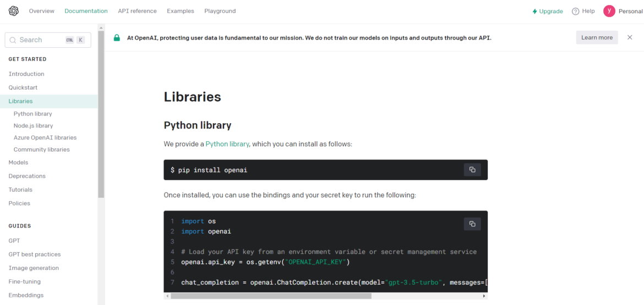Click the Help question mark icon
Screen dimensions: 644x305
tap(576, 11)
